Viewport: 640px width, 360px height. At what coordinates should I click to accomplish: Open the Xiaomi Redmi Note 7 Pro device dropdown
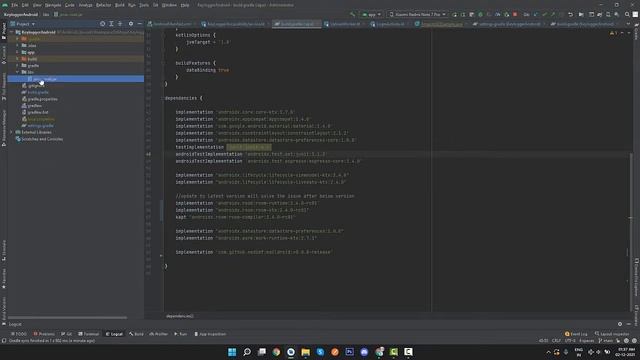tap(417, 14)
